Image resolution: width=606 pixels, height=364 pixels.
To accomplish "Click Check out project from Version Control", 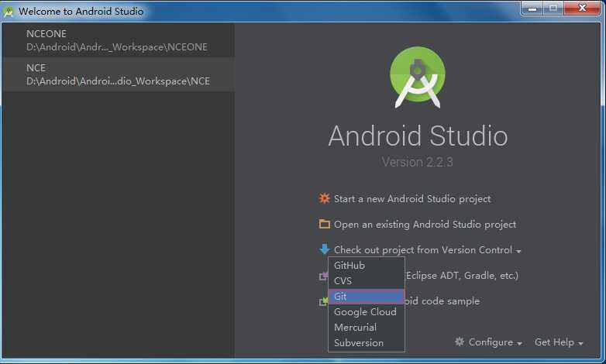I will [x=423, y=250].
